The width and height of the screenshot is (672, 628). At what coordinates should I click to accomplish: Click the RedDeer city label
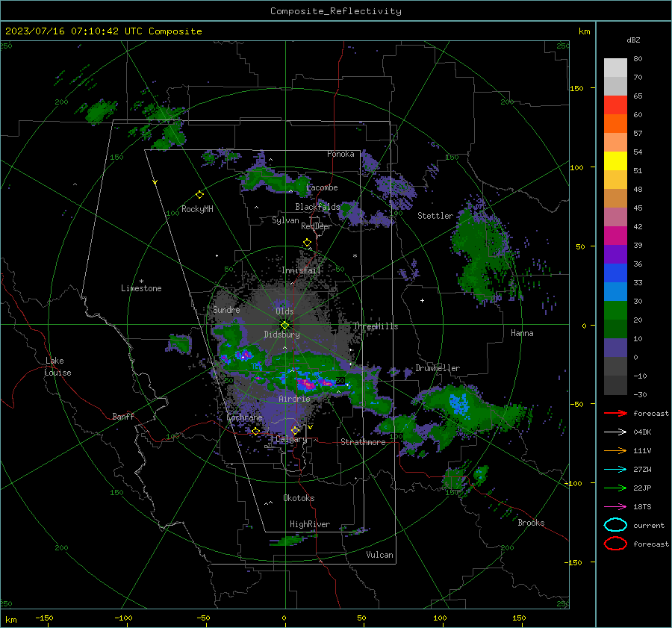click(x=317, y=226)
